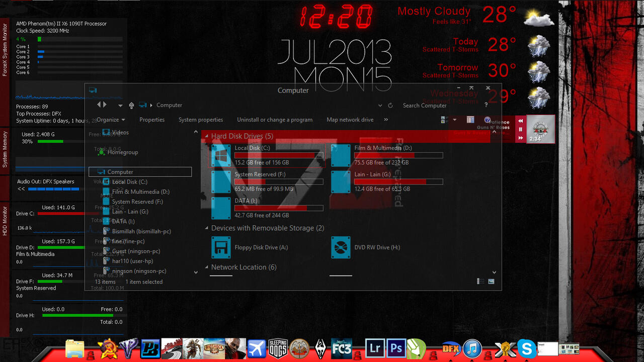Click Properties in Explorer toolbar
Image resolution: width=644 pixels, height=362 pixels.
[152, 120]
